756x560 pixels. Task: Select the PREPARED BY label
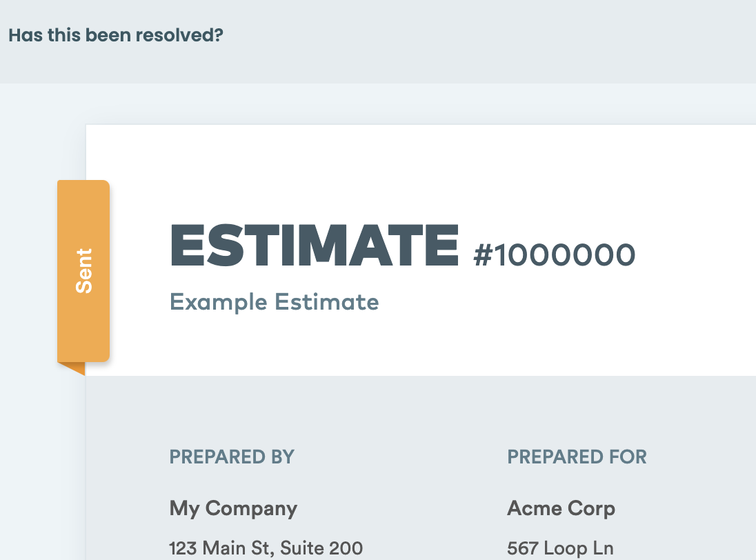(x=232, y=457)
